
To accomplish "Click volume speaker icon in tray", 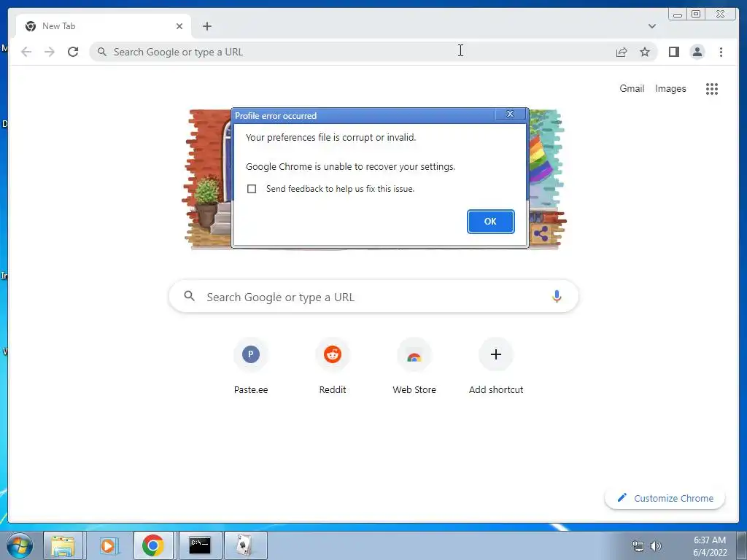I will coord(656,546).
